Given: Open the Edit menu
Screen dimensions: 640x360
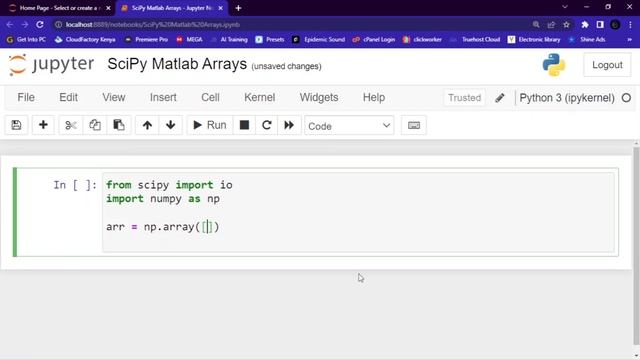Looking at the screenshot, I should [69, 98].
